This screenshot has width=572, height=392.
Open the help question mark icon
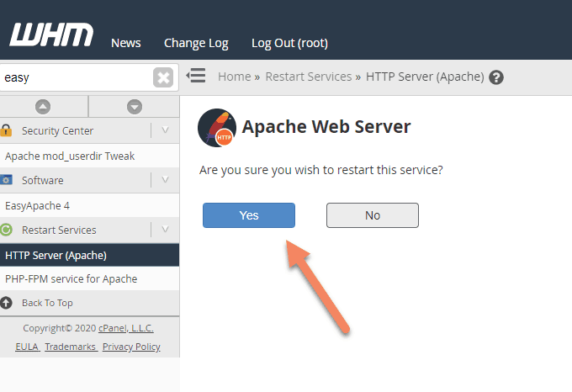point(496,77)
